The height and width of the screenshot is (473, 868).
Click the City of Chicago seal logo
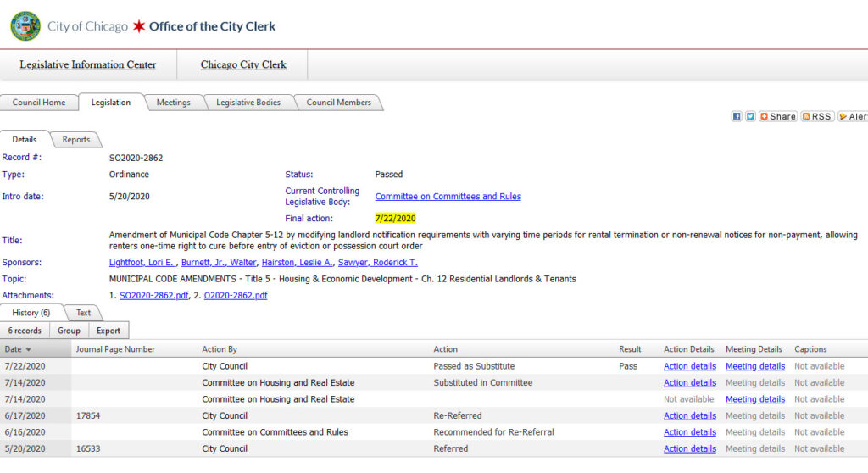point(25,26)
